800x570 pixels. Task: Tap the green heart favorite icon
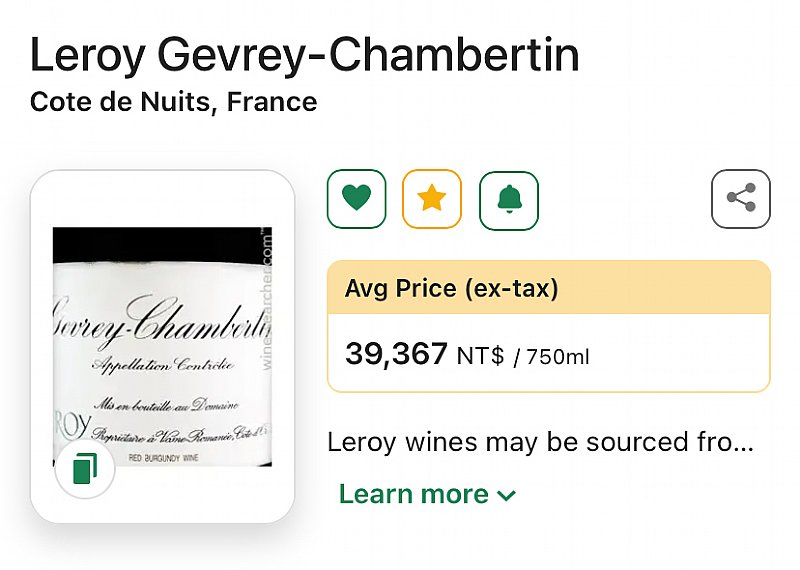click(356, 199)
